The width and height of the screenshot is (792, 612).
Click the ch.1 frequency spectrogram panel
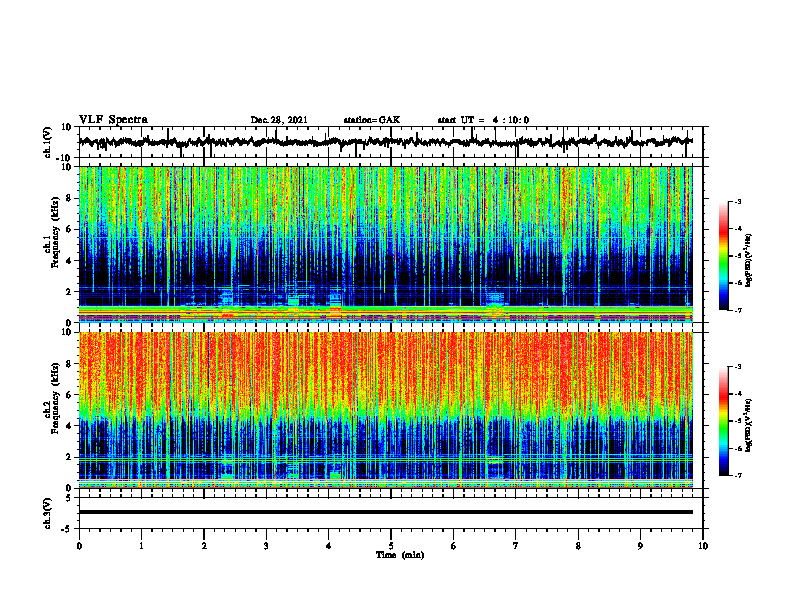(385, 244)
